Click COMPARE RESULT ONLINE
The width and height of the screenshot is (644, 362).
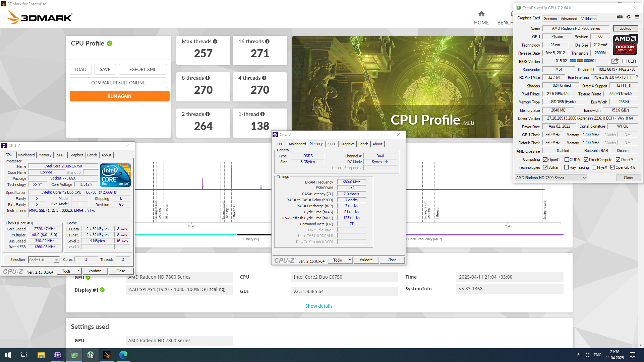(118, 83)
